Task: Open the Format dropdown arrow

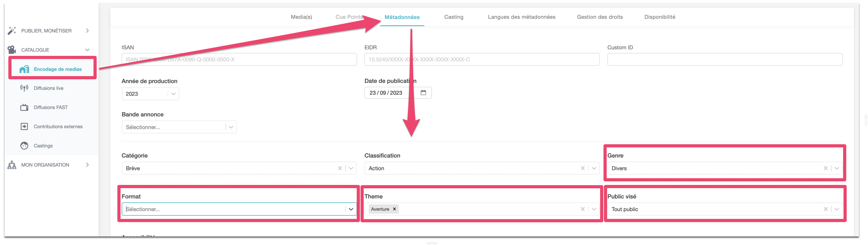Action: [351, 209]
